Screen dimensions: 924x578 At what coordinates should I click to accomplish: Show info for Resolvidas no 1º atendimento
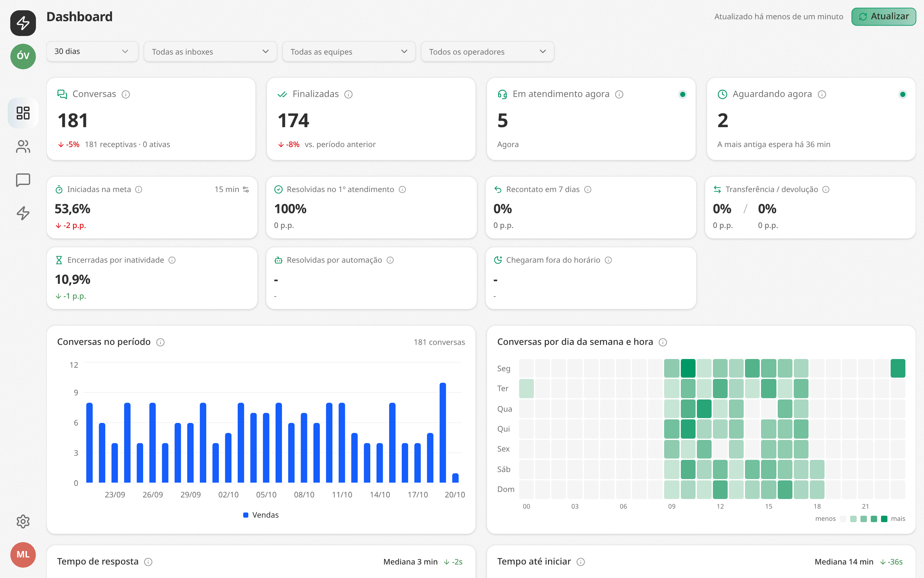pos(402,189)
